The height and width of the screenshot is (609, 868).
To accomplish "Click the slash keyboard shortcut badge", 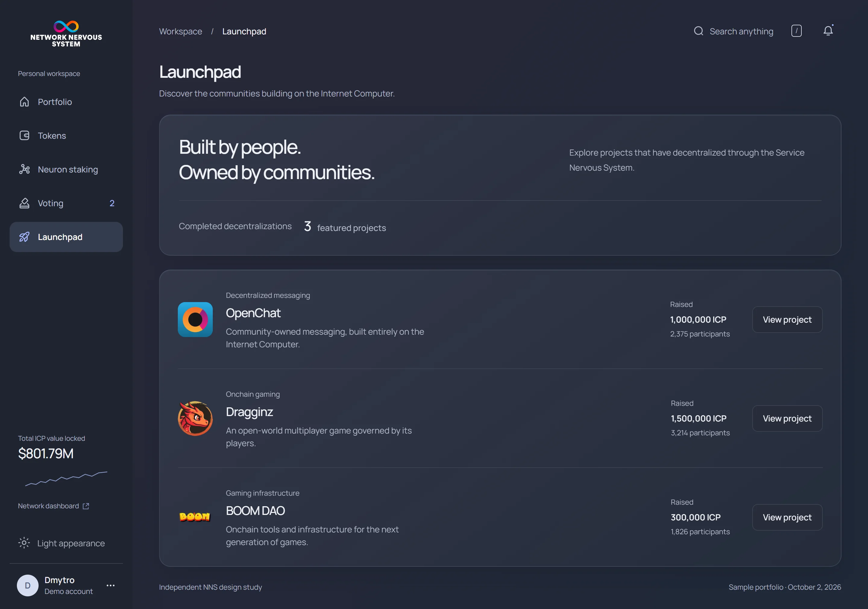I will coord(796,31).
